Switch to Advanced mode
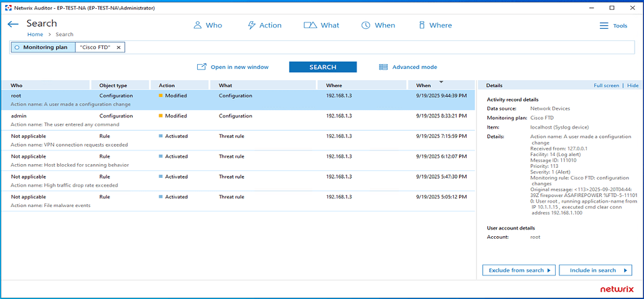 pos(408,67)
